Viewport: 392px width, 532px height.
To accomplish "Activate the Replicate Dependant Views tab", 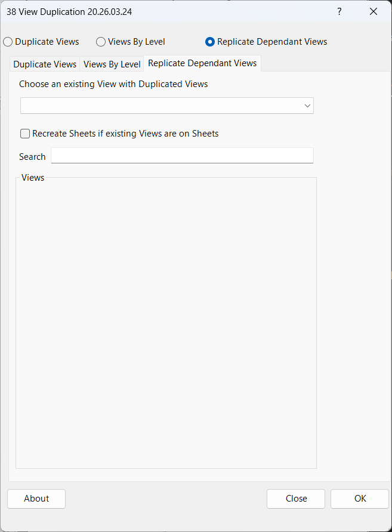I will 202,63.
